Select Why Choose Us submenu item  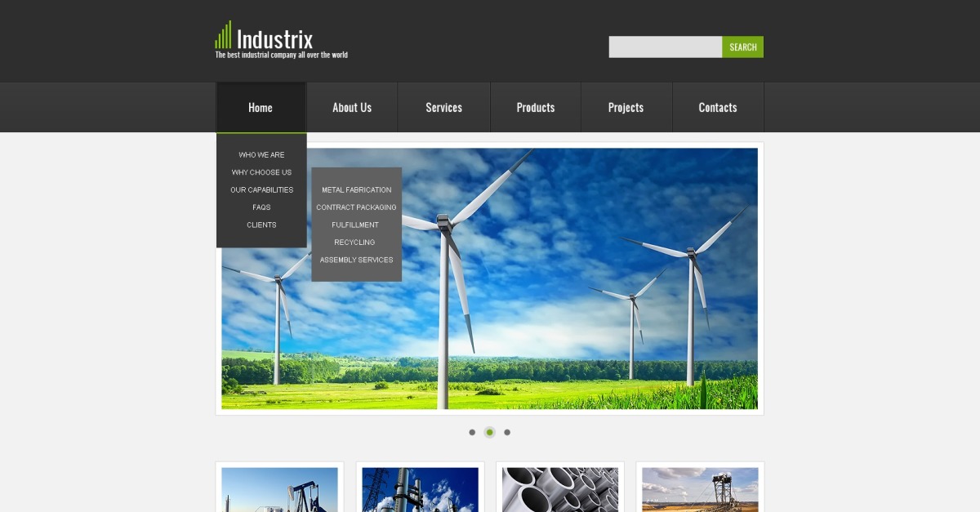pyautogui.click(x=261, y=172)
